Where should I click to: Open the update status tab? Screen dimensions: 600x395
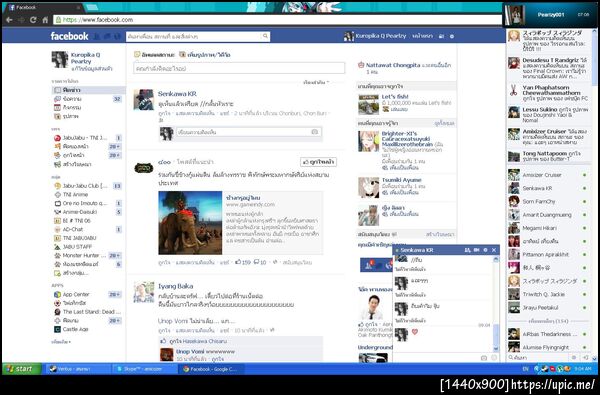(155, 55)
